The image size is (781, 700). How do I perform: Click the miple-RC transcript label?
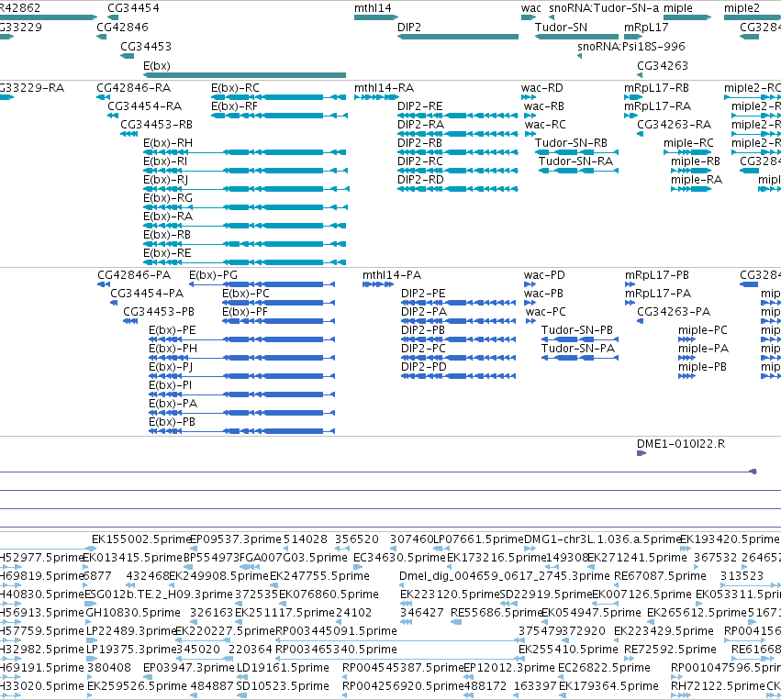688,143
